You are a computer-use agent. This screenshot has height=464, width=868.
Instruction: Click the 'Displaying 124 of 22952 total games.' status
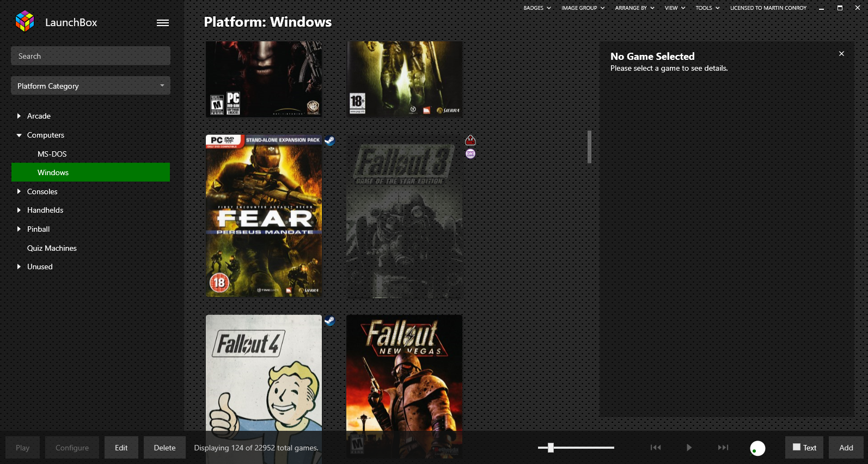point(256,448)
